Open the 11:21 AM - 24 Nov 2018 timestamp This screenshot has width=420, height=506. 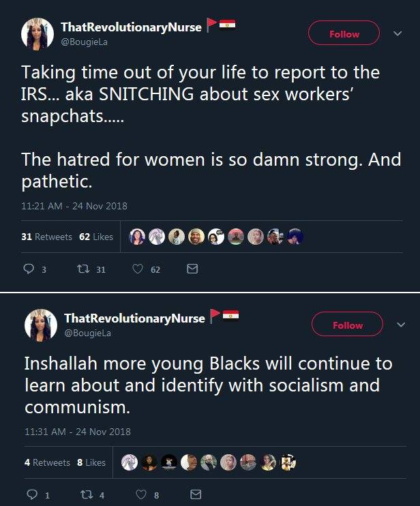coord(74,206)
